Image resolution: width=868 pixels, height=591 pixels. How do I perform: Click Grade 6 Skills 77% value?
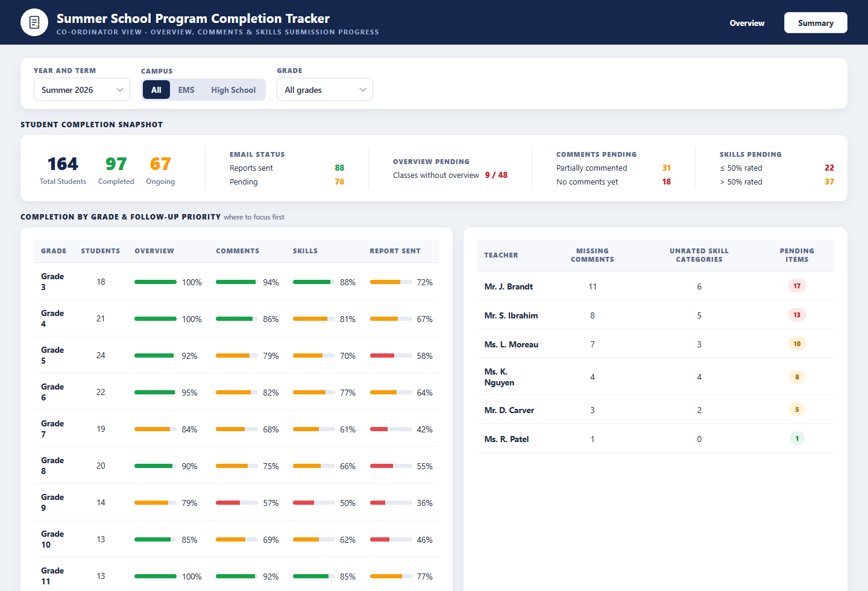click(x=348, y=393)
